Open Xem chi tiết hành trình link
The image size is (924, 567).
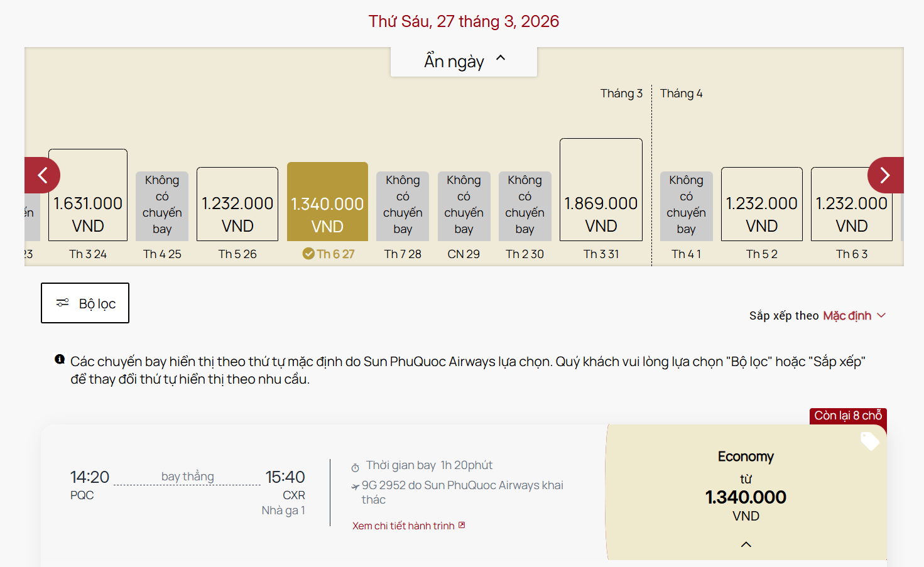tap(403, 526)
